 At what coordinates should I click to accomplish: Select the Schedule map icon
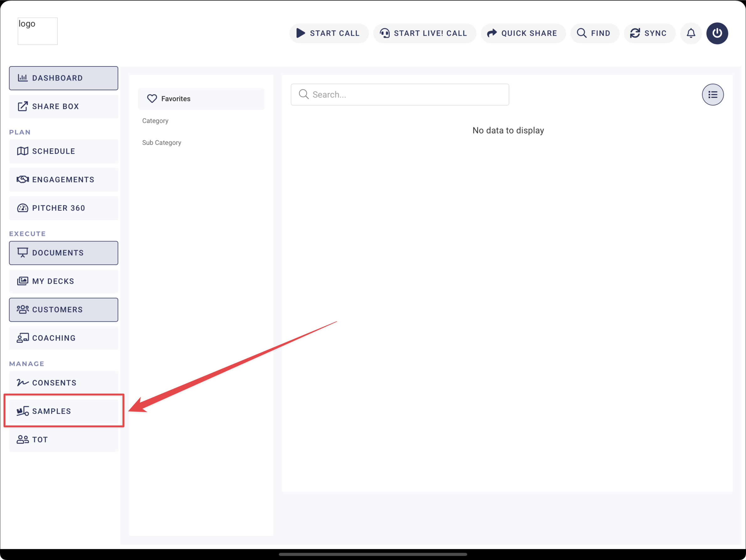point(23,151)
